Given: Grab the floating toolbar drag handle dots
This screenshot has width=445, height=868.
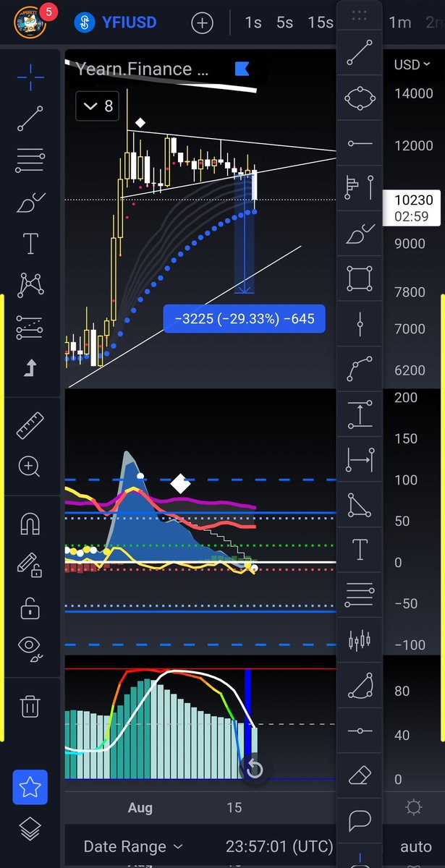Looking at the screenshot, I should (x=360, y=15).
